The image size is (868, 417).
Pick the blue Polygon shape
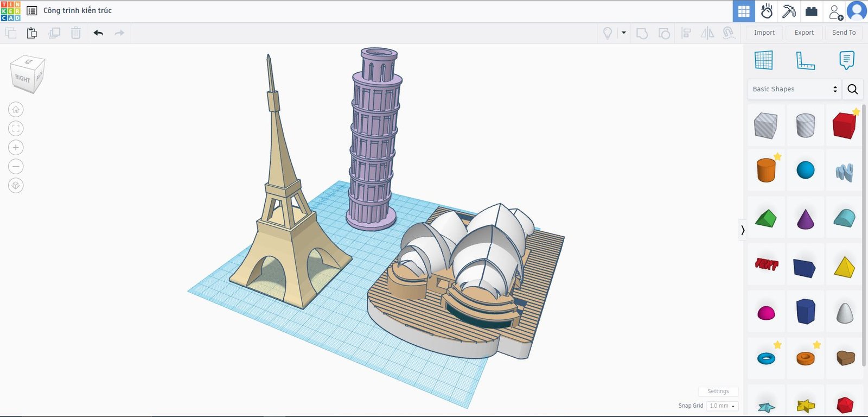(x=806, y=311)
